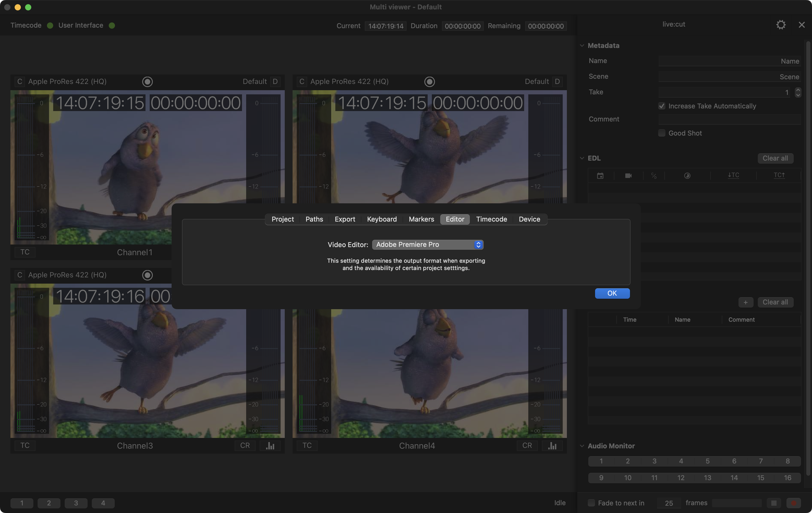
Task: Toggle Audio Monitor channel 1
Action: (601, 461)
